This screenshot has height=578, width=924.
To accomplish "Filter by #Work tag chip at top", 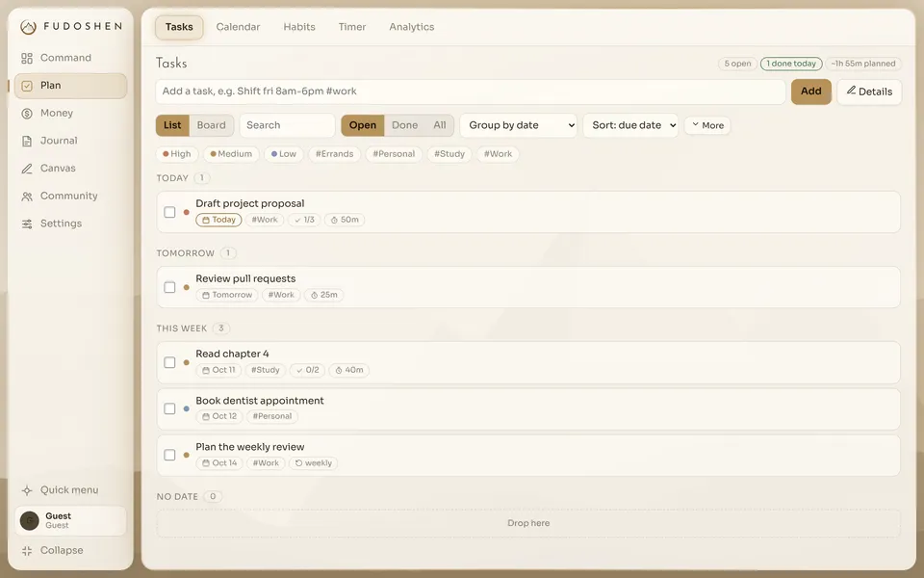I will (498, 154).
